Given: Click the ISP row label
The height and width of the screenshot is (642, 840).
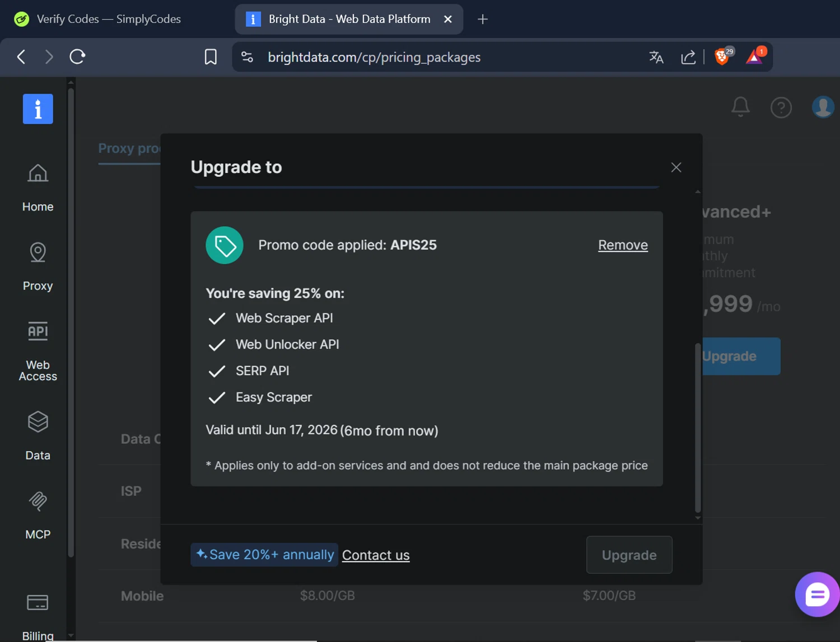Looking at the screenshot, I should pyautogui.click(x=131, y=491).
